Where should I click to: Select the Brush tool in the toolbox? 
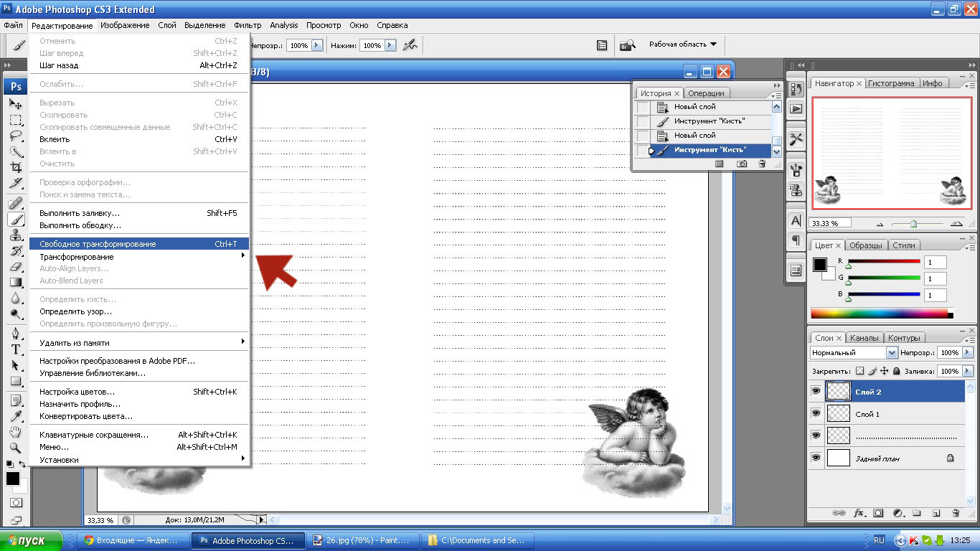pyautogui.click(x=16, y=220)
